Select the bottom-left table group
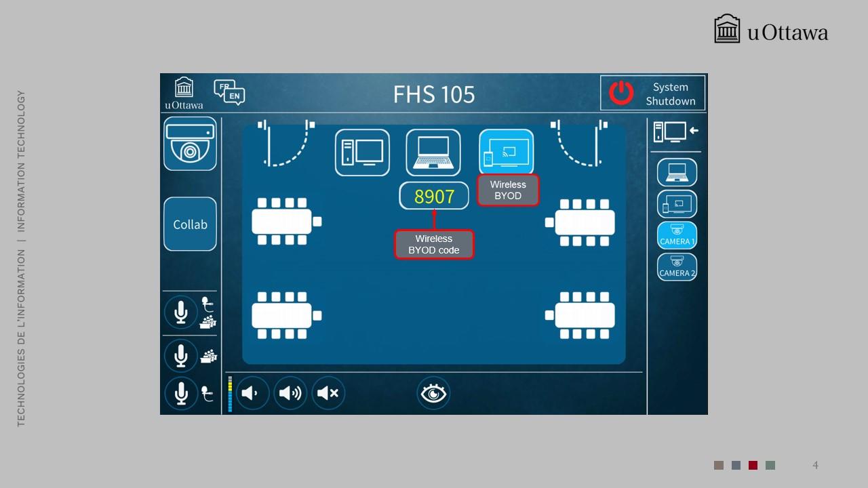This screenshot has height=488, width=868. 286,315
